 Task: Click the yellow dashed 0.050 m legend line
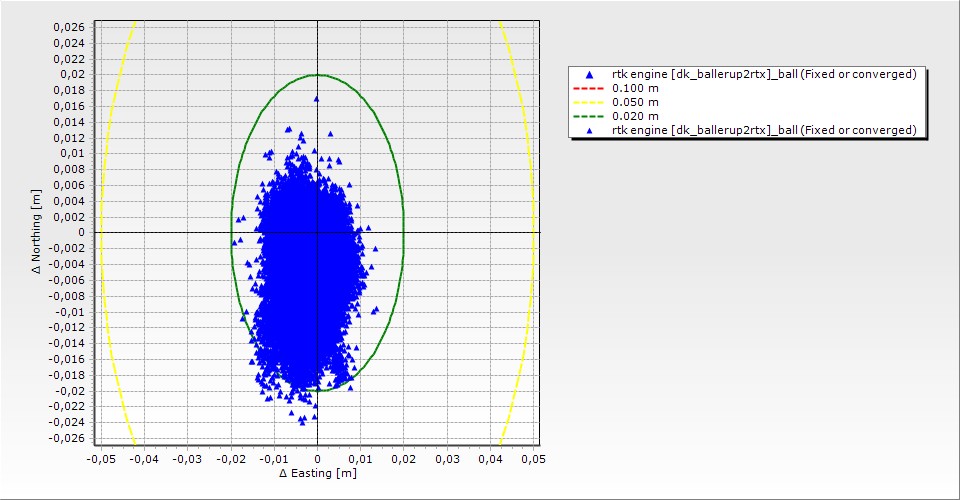coord(588,102)
